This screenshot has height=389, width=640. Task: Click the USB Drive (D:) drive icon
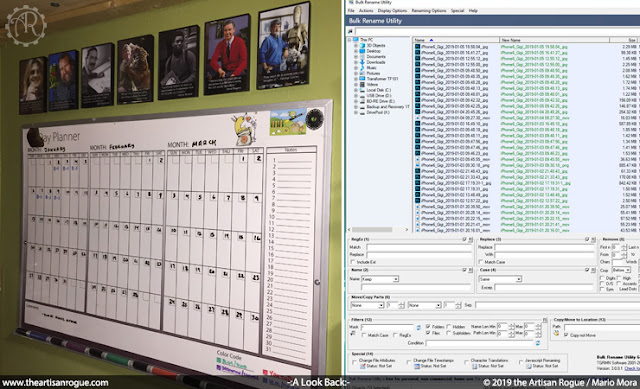coord(362,96)
